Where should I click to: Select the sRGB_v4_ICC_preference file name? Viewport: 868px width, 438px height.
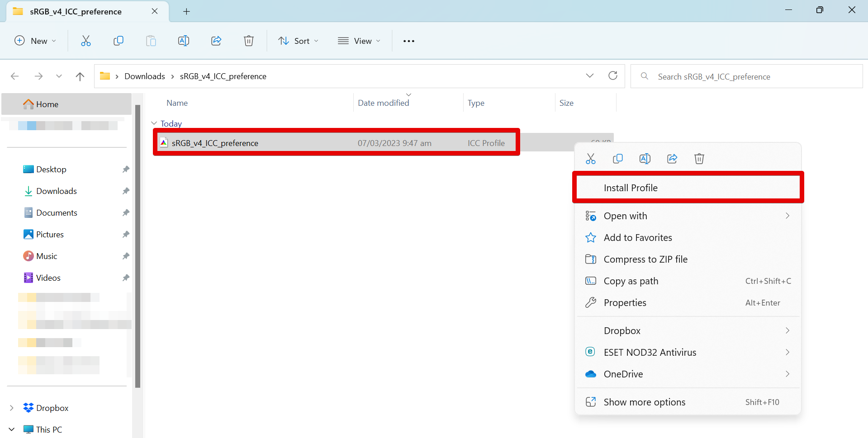pos(215,143)
